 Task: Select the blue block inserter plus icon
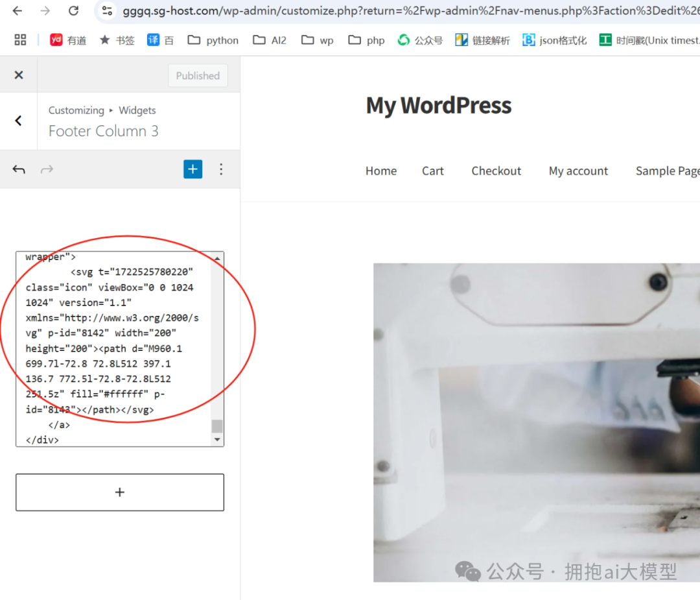(x=192, y=169)
